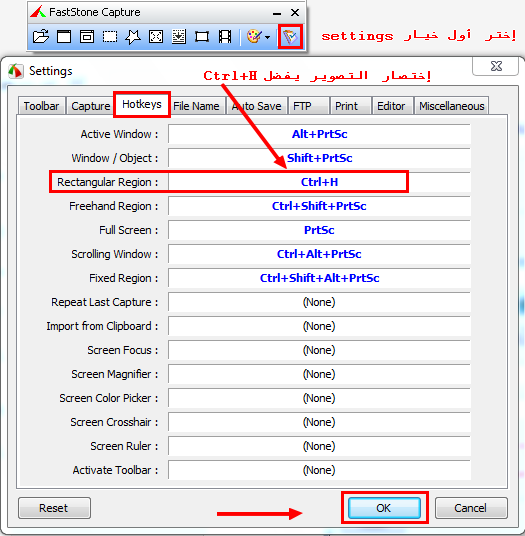
Task: Click the Fixed Region hotkey field
Action: (x=319, y=278)
